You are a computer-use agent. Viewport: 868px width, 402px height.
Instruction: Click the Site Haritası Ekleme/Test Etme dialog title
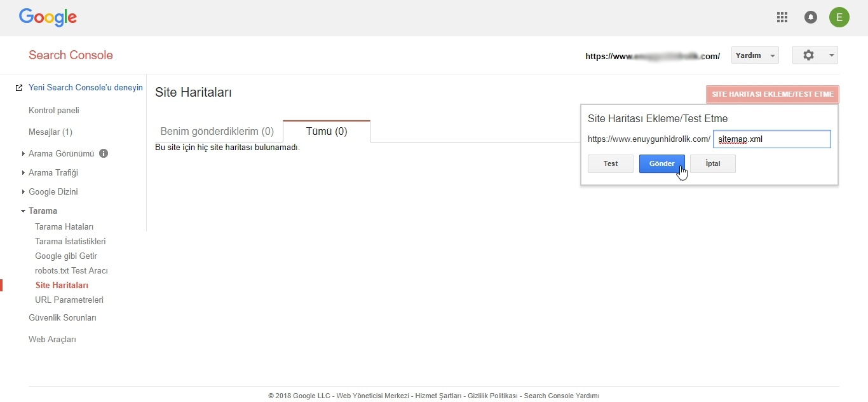point(658,118)
